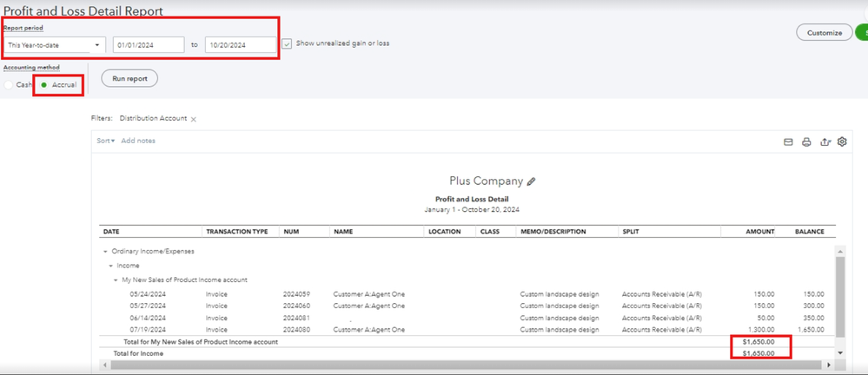Email the report using envelope icon
This screenshot has width=868, height=375.
click(788, 142)
